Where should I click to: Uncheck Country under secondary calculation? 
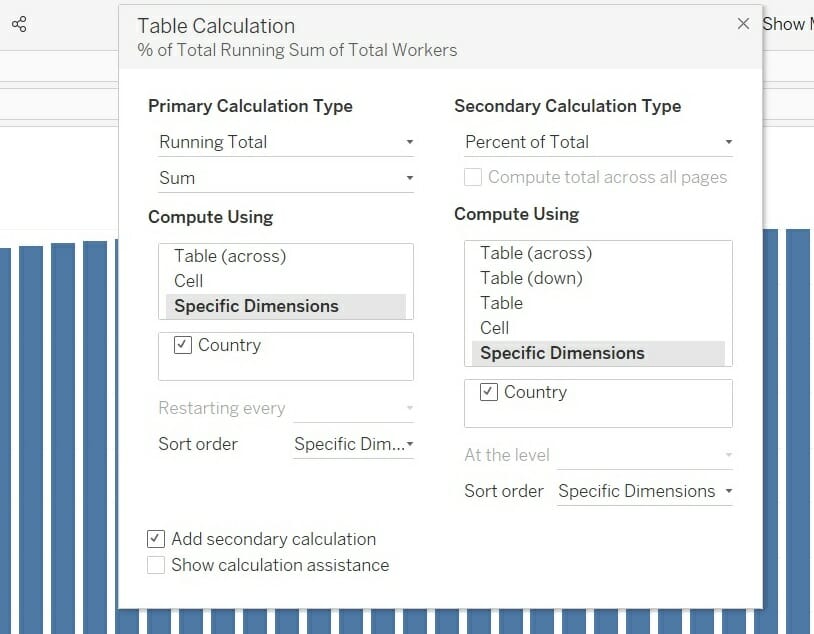coord(489,392)
